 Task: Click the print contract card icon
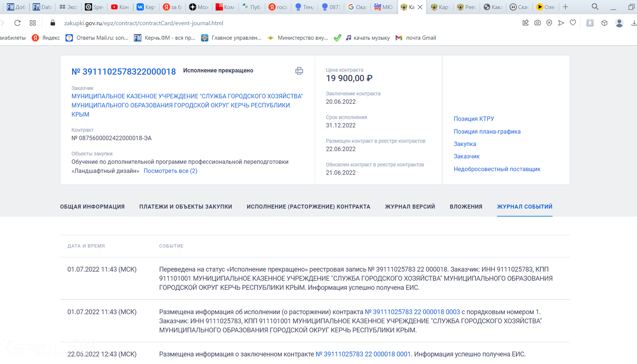coord(299,71)
